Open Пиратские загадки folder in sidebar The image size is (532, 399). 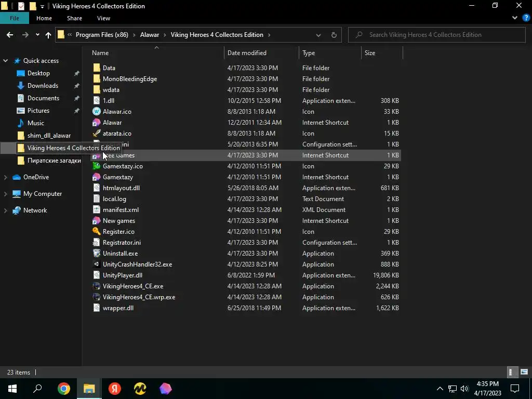point(54,161)
